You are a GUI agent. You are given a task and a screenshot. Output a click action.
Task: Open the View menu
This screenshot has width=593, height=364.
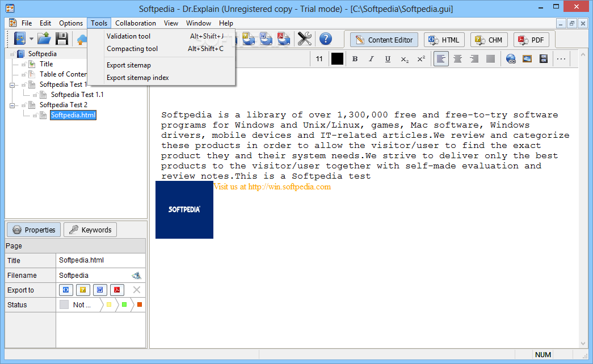(x=171, y=23)
